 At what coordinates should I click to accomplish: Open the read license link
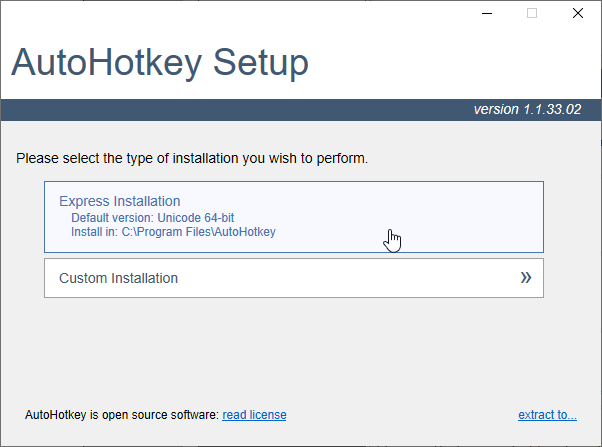[254, 414]
